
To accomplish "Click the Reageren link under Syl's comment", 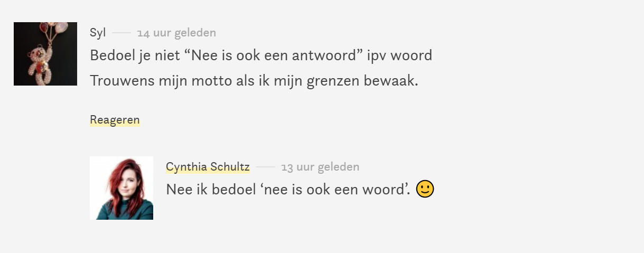I will pyautogui.click(x=115, y=120).
